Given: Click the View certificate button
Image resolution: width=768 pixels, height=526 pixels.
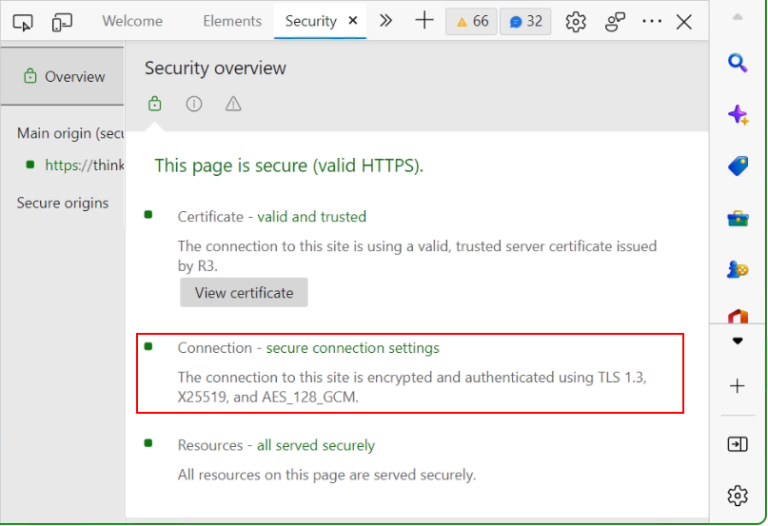Looking at the screenshot, I should click(244, 292).
